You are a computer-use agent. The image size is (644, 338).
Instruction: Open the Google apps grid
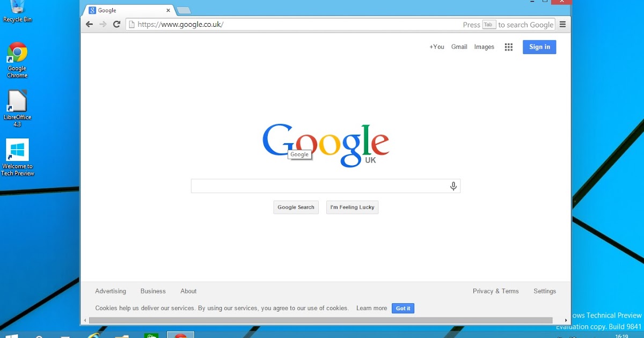(509, 47)
